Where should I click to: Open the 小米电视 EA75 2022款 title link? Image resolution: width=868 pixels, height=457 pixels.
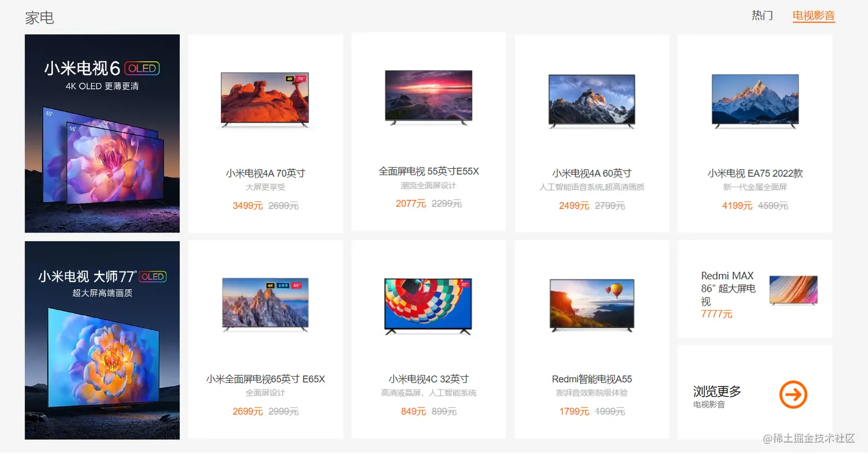pyautogui.click(x=755, y=173)
